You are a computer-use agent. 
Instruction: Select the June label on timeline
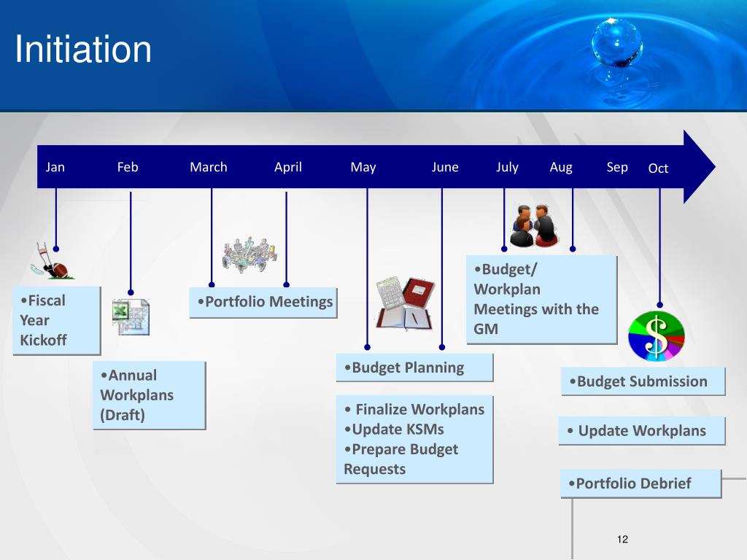(445, 167)
